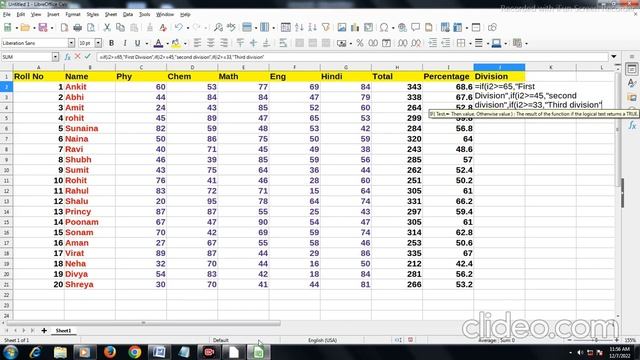This screenshot has height=360, width=640.
Task: Insert an image via toolbar icon
Action: click(342, 28)
